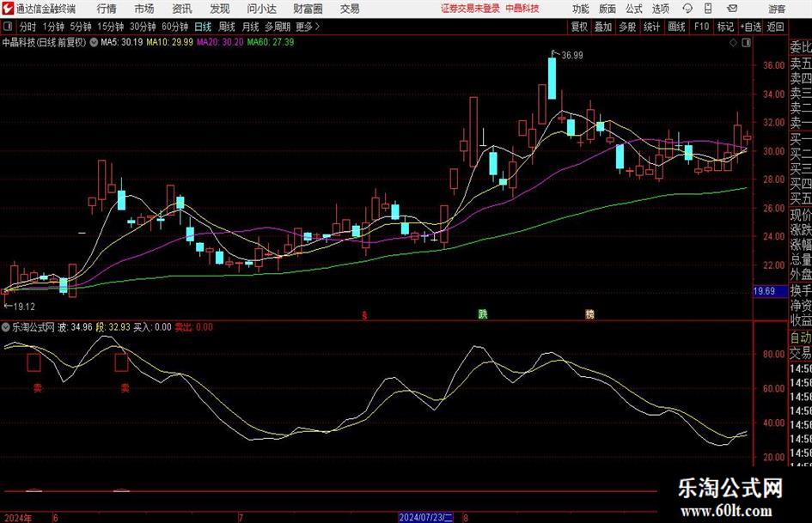Open the 发现 menu

tap(220, 9)
